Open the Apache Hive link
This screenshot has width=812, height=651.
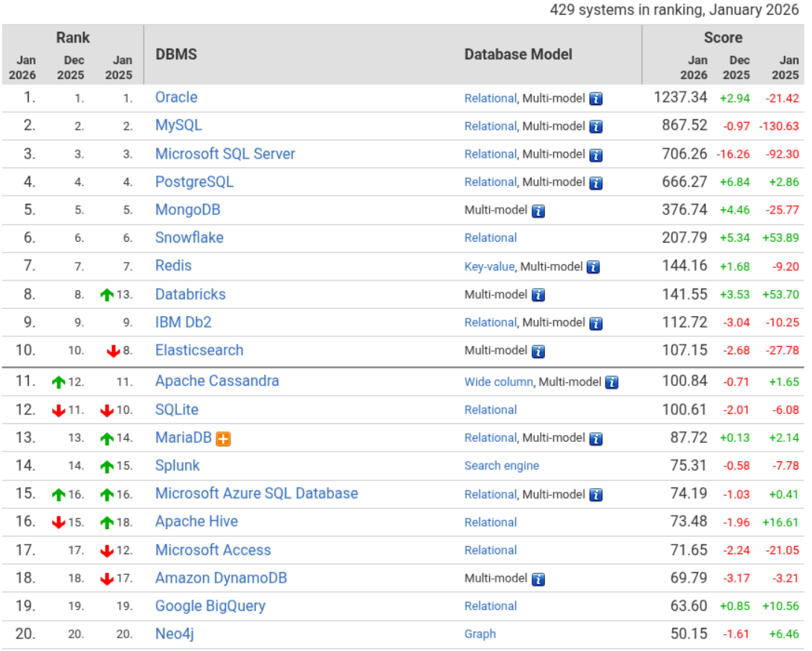pyautogui.click(x=197, y=522)
